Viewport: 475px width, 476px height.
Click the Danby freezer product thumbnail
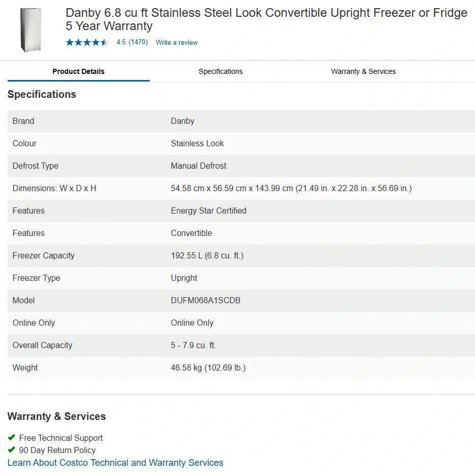coord(30,30)
